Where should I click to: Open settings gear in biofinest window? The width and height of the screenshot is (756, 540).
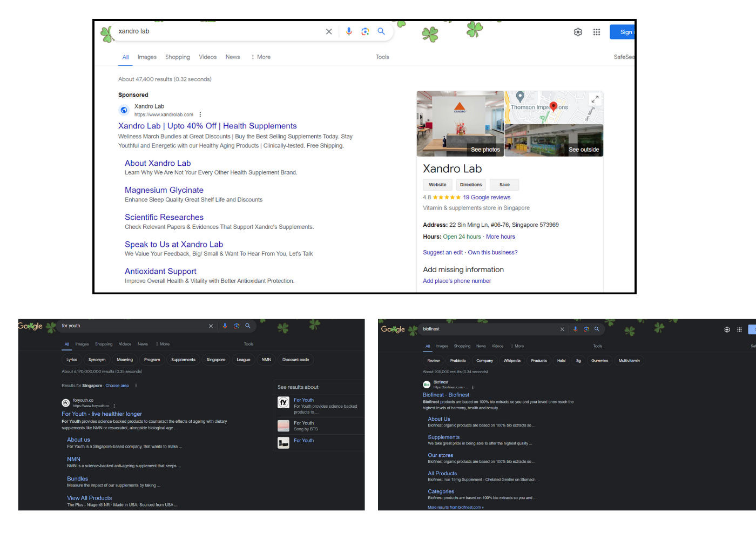click(727, 329)
